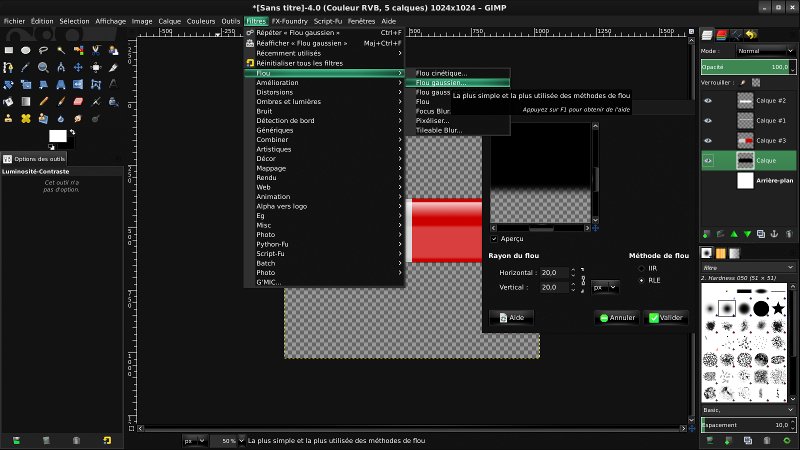Select the Scissors Select tool

click(x=96, y=50)
